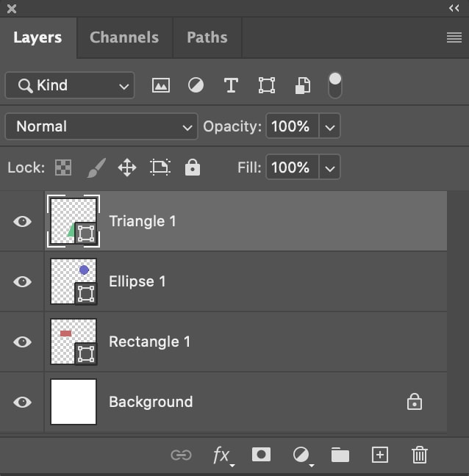Delete layer using trash icon

[419, 455]
